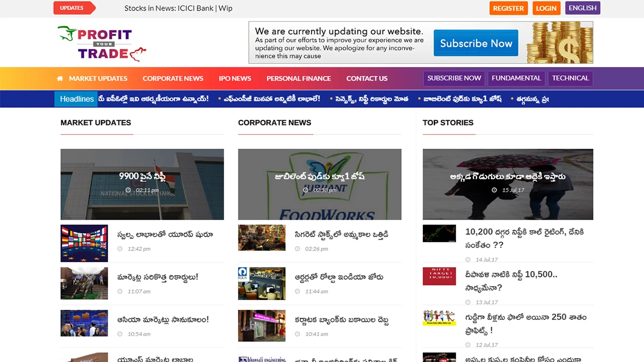Open the Nifty Target 10,000+ thumbnail

(x=439, y=276)
